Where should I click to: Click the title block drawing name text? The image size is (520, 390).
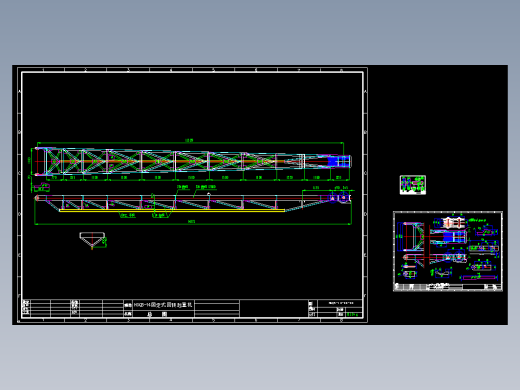click(x=163, y=305)
